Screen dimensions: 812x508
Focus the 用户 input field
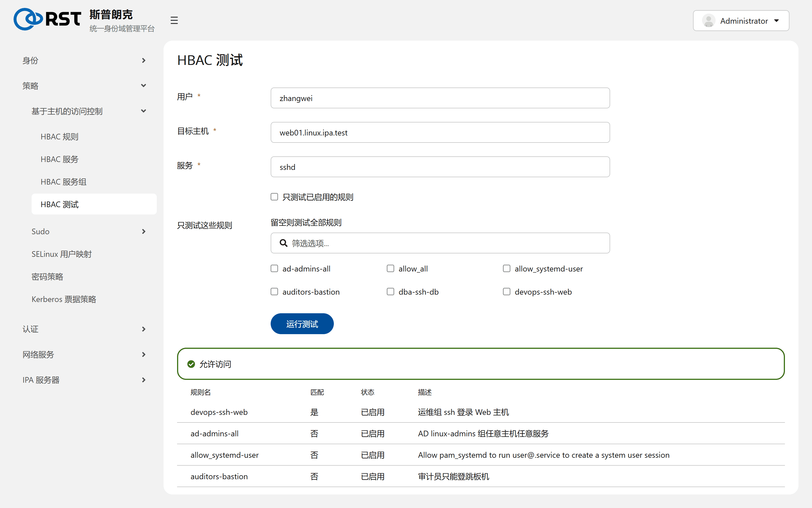click(440, 98)
